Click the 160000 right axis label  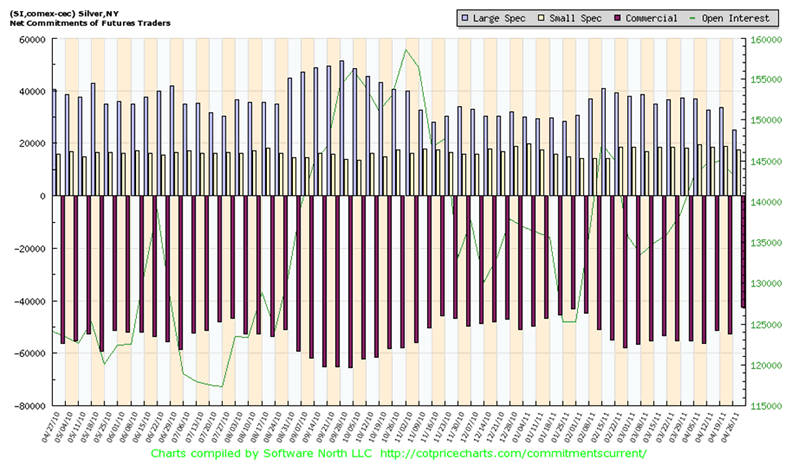click(765, 38)
